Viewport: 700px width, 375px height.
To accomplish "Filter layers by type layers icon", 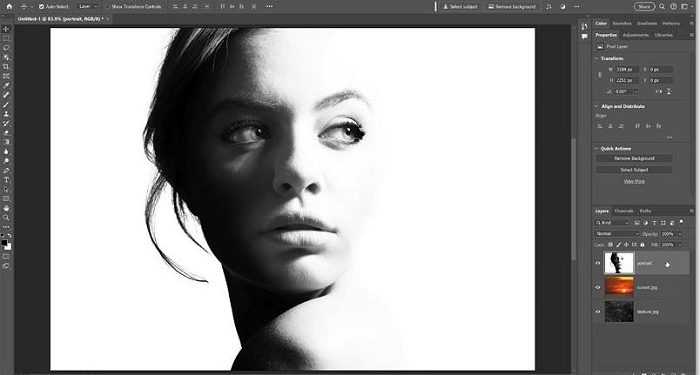I will 654,223.
